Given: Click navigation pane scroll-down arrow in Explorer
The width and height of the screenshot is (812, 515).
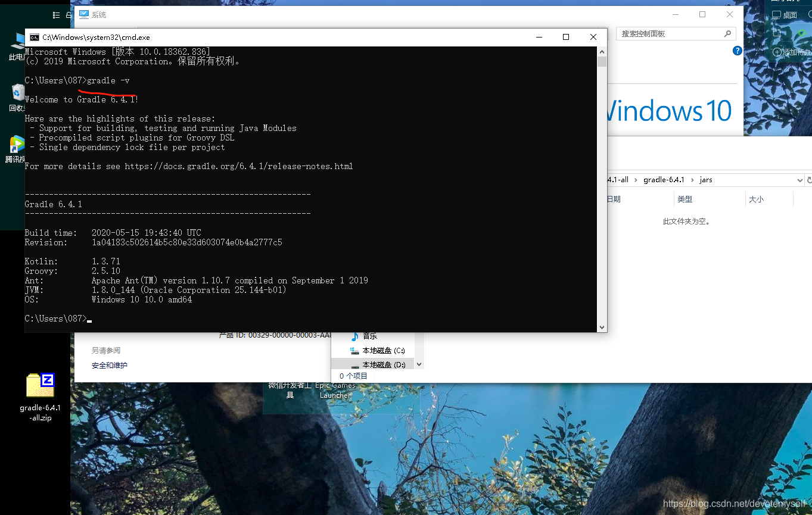Looking at the screenshot, I should [419, 364].
